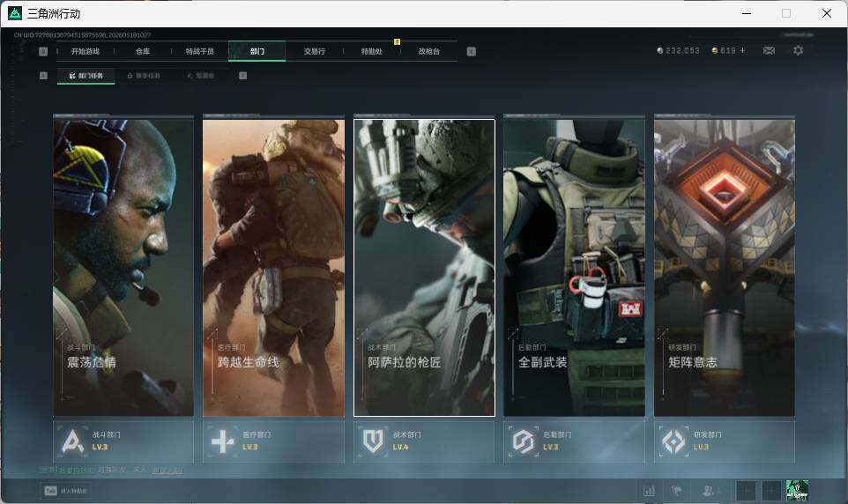Click the second empty team slot plus
Screen dimensions: 848x504
click(771, 491)
